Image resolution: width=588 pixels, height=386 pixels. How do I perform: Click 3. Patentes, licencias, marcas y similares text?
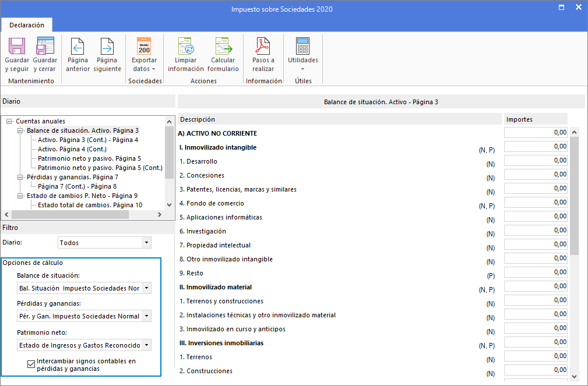(238, 189)
